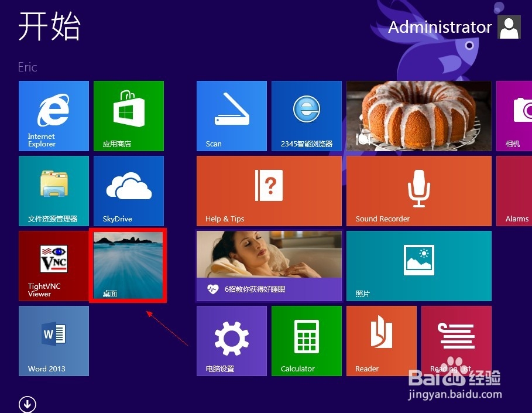Open the 相机 camera app
The width and height of the screenshot is (532, 413).
(515, 115)
